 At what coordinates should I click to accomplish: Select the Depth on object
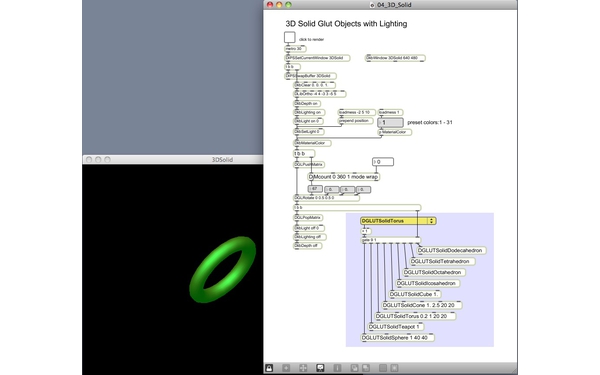307,103
